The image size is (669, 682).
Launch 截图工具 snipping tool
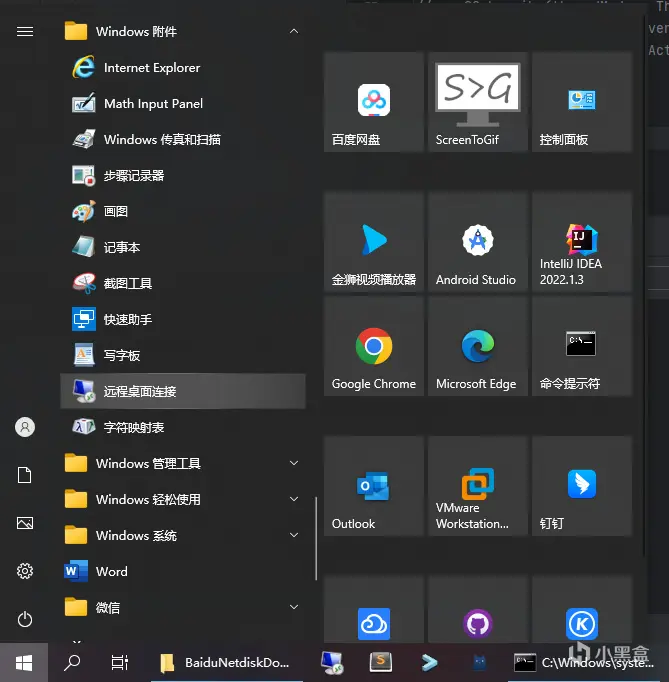pos(183,284)
